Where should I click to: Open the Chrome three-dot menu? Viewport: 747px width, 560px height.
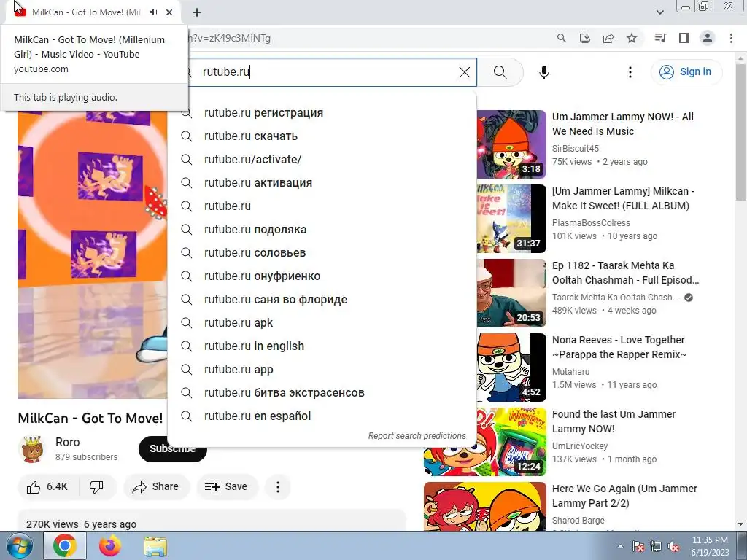point(731,38)
